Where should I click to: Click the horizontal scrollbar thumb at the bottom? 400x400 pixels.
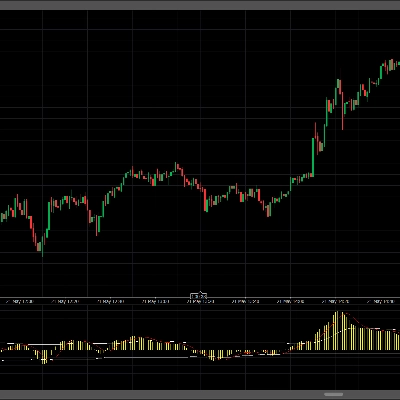pyautogui.click(x=333, y=394)
